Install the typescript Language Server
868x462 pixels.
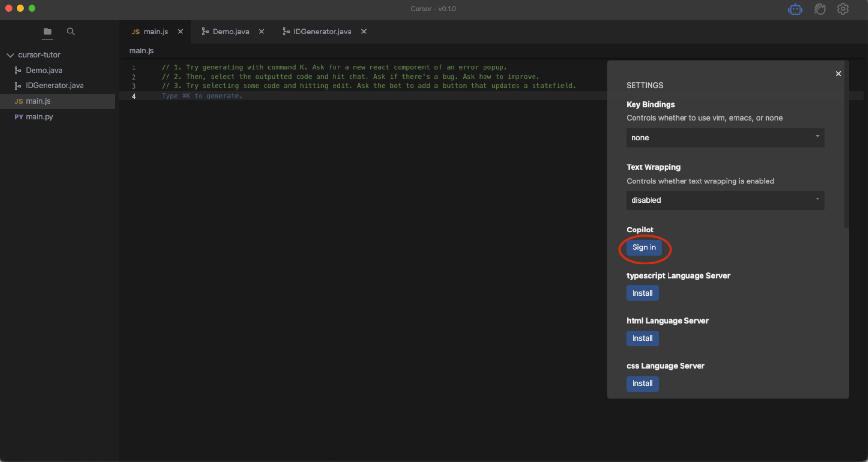pos(642,293)
